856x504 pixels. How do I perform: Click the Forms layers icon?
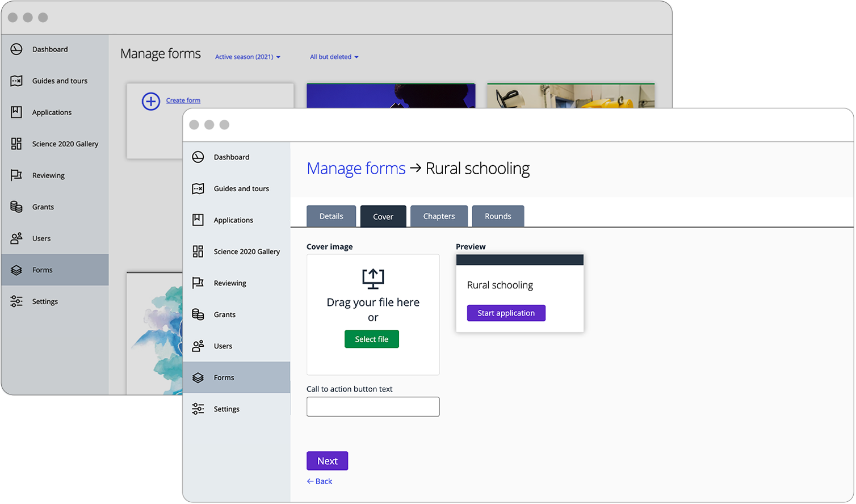tap(198, 377)
